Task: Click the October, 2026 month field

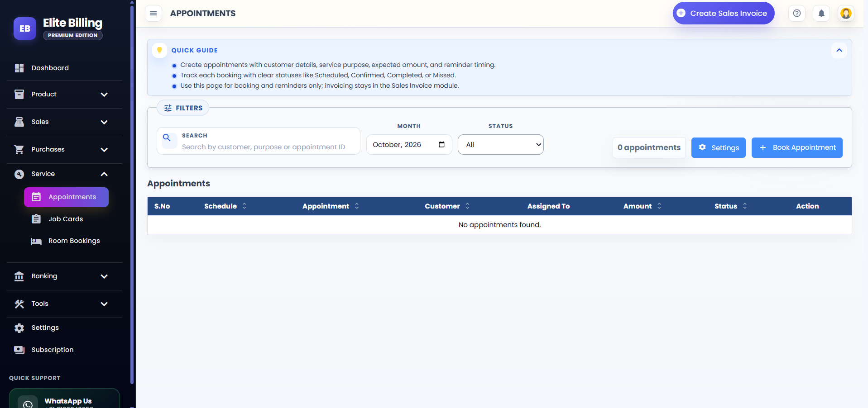Action: pos(409,144)
